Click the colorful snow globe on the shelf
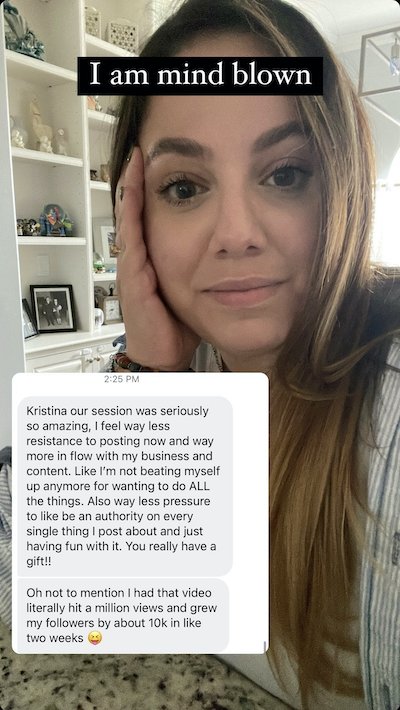The width and height of the screenshot is (400, 710). point(55,220)
